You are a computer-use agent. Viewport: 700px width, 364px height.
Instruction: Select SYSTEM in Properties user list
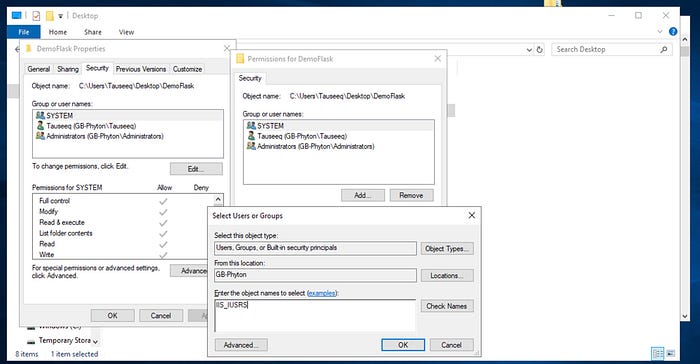click(x=128, y=116)
